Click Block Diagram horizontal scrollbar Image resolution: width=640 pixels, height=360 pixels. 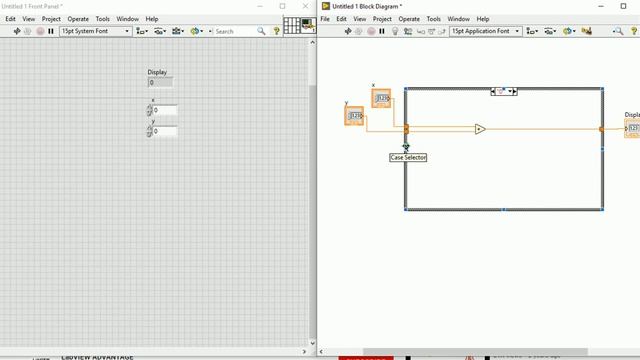tap(476, 351)
